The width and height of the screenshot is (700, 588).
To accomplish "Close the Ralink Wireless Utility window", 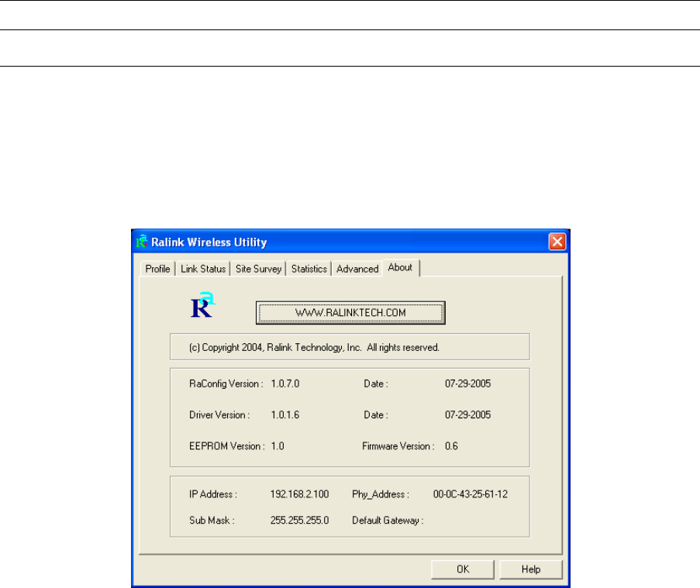I will click(557, 242).
